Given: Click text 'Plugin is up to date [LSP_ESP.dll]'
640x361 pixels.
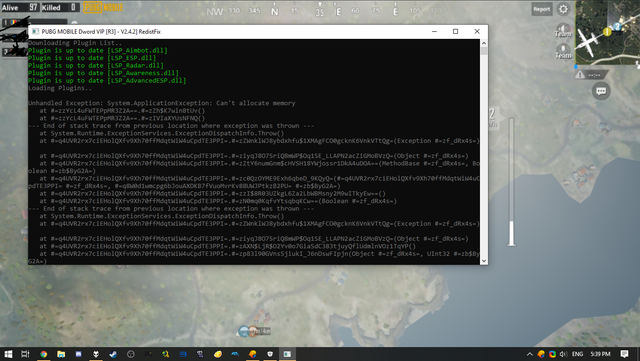Looking at the screenshot, I should 92,58.
